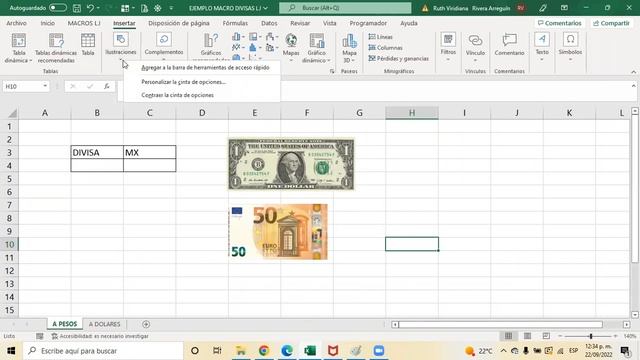The width and height of the screenshot is (640, 360).
Task: Click the zoom slider handle
Action: [591, 336]
